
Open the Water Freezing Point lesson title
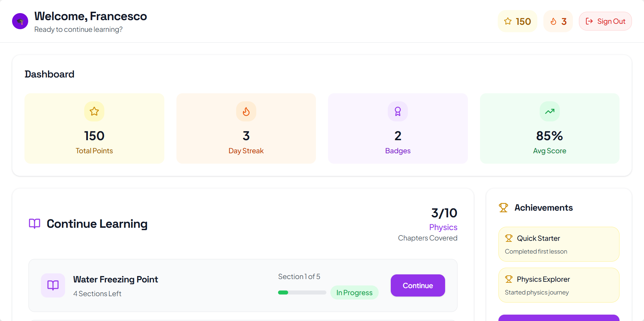pyautogui.click(x=115, y=279)
